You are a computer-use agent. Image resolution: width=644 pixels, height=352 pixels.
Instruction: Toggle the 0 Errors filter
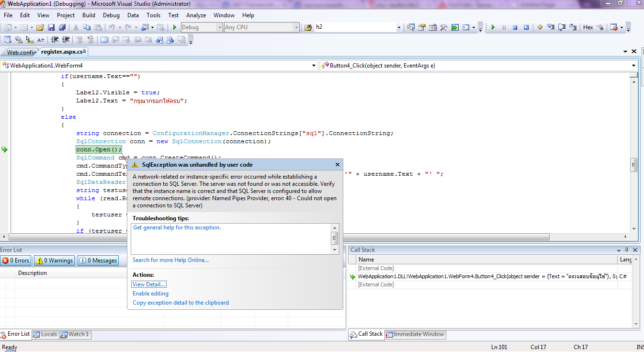(x=16, y=261)
